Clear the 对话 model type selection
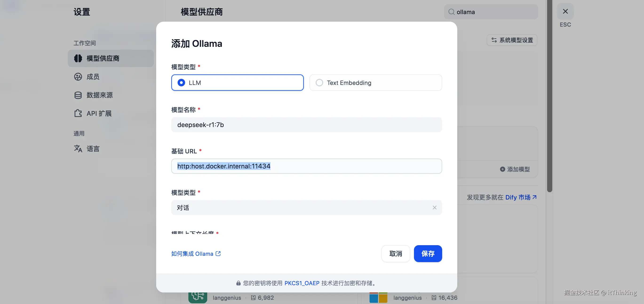644x304 pixels. click(x=434, y=208)
